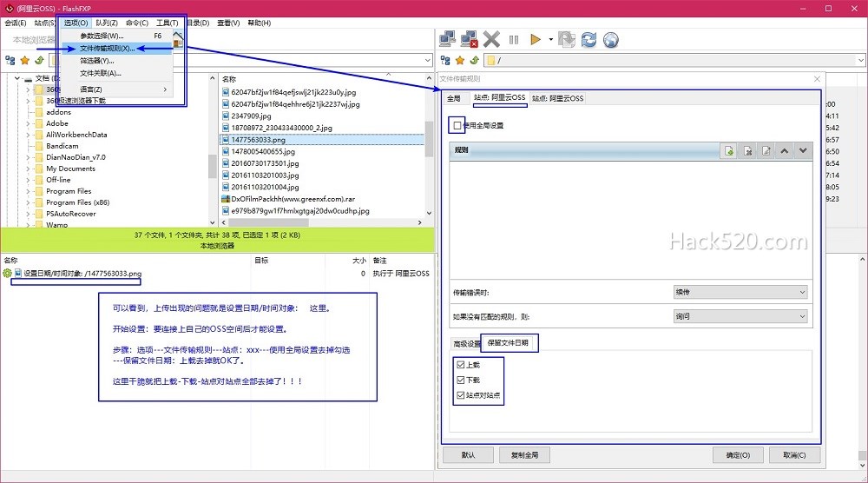Click the image icon beside 2347909.jpg

[226, 116]
